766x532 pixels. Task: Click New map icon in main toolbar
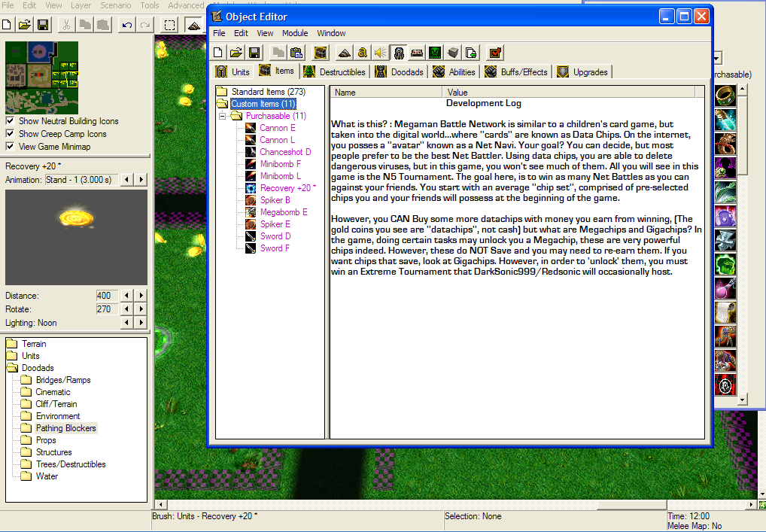(7, 24)
